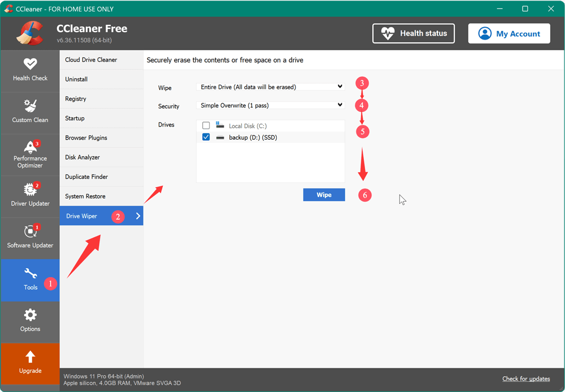
Task: Open the Health Check heart icon
Action: 30,64
